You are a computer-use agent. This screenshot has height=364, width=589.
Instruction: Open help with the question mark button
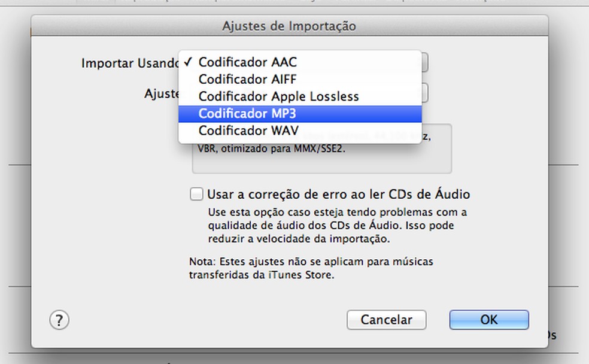(x=59, y=320)
